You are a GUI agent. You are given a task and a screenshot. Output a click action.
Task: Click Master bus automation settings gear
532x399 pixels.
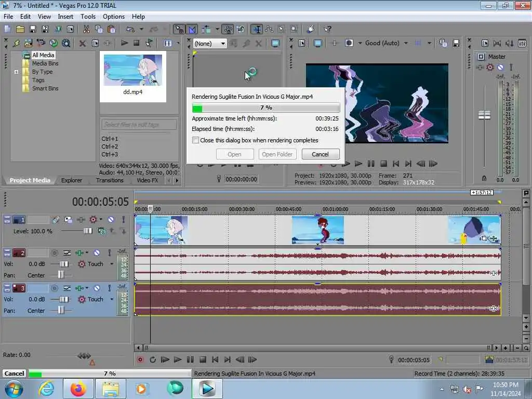pos(490,67)
